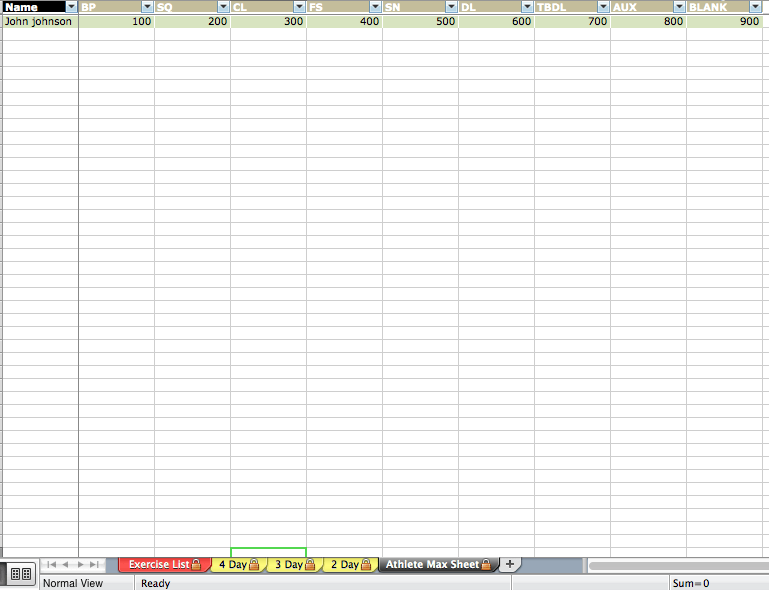Click the green-outlined active cell
This screenshot has height=590, width=769.
point(268,552)
